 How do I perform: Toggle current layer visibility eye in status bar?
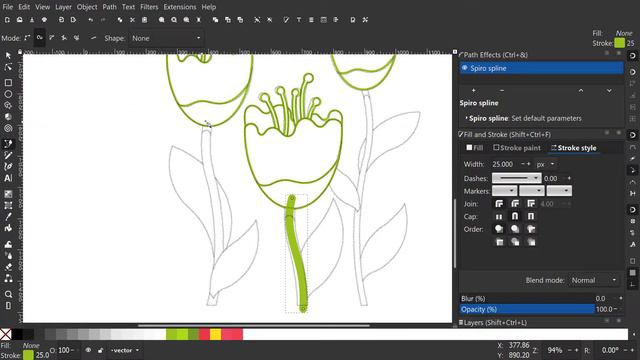tap(88, 350)
